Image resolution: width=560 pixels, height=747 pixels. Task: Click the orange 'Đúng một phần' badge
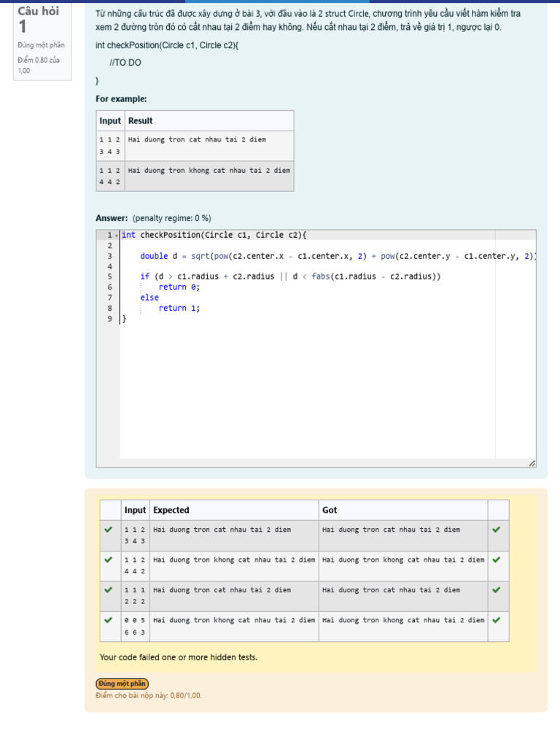point(122,684)
